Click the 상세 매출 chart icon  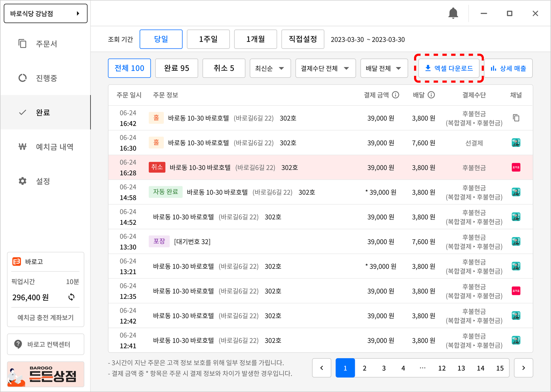pos(493,68)
